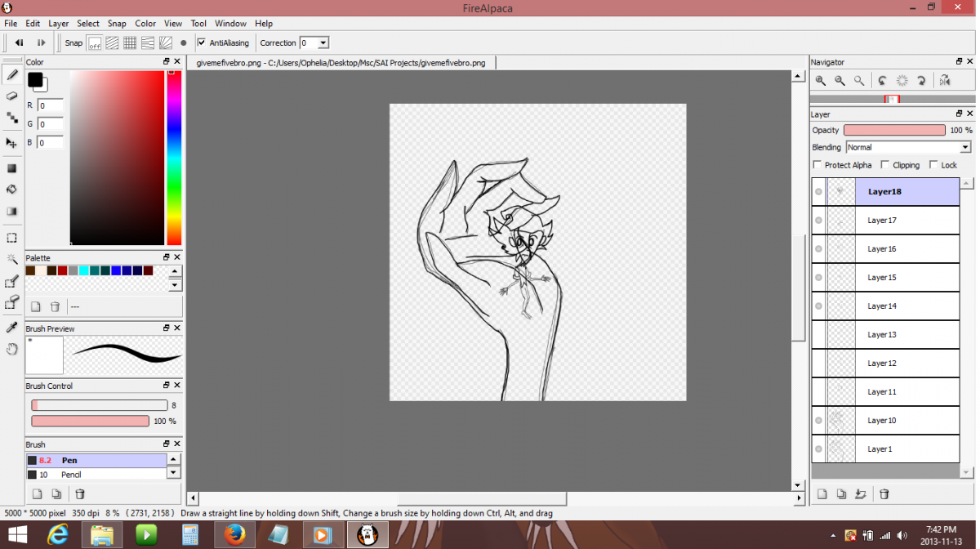Uncheck the AntiAliasing option
The height and width of the screenshot is (549, 980).
coord(202,43)
